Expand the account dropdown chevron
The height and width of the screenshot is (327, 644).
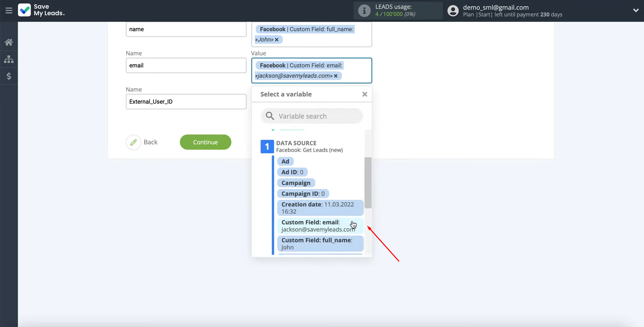pyautogui.click(x=636, y=10)
